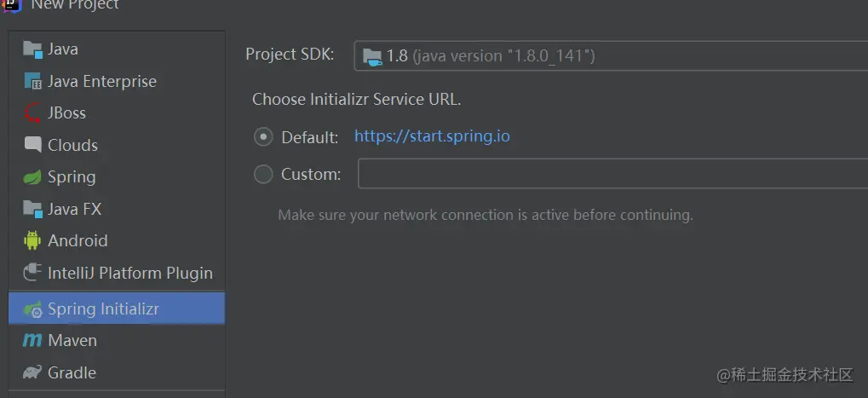Click the IntelliJ Platform Plugin icon
Viewport: 868px width, 398px height.
(x=32, y=273)
